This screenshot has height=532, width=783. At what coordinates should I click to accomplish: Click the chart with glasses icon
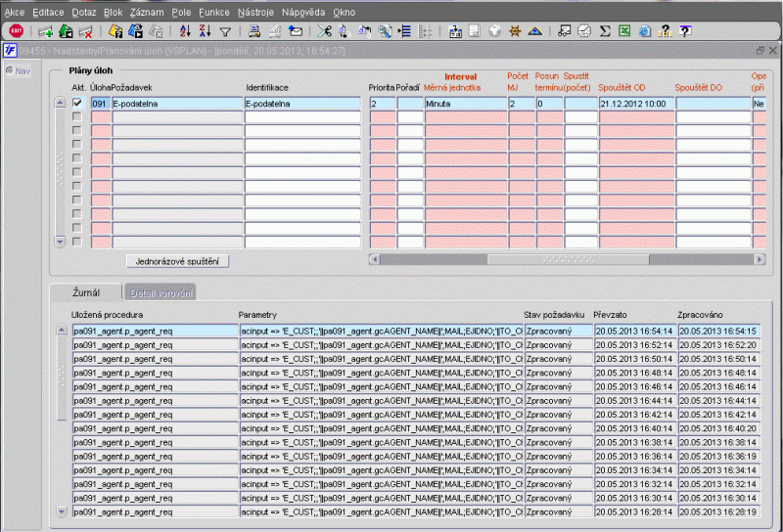click(565, 31)
